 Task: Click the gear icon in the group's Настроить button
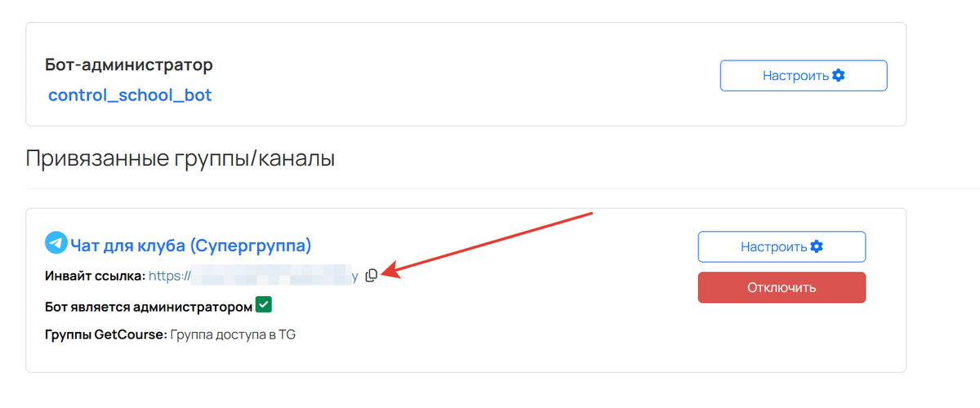pos(816,246)
